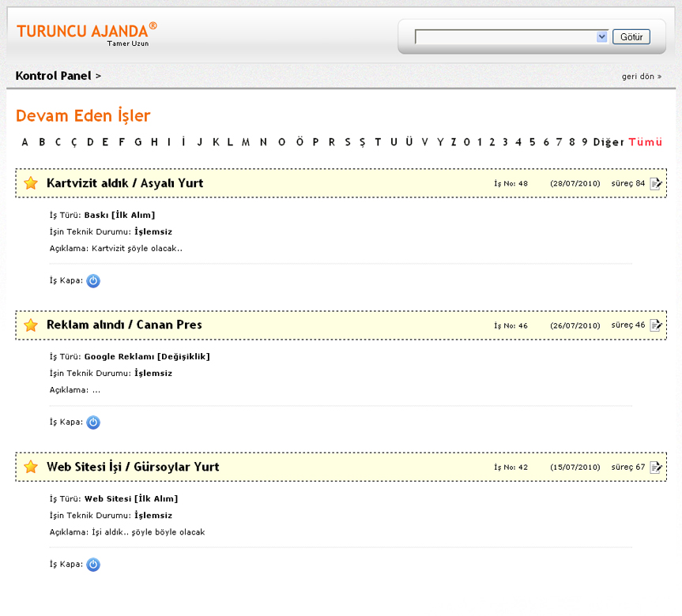682x616 pixels.
Task: Click the star icon beside Kartvizit aldık
Action: point(31,183)
